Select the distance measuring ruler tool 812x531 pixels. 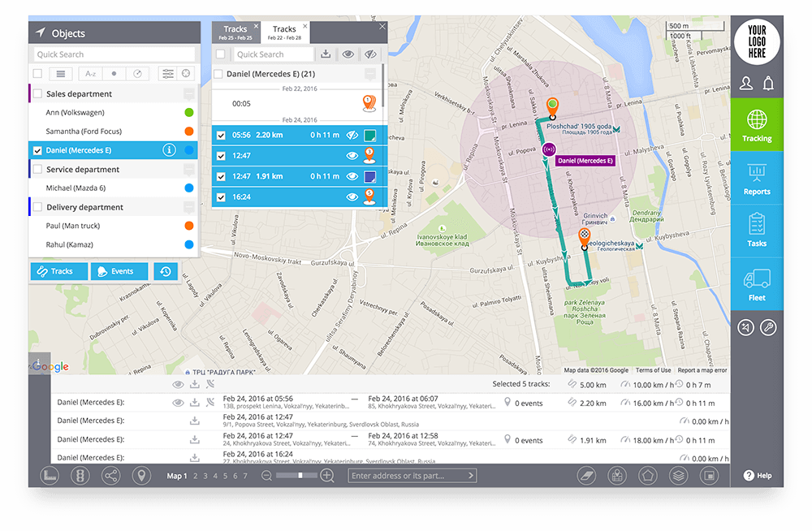(50, 475)
